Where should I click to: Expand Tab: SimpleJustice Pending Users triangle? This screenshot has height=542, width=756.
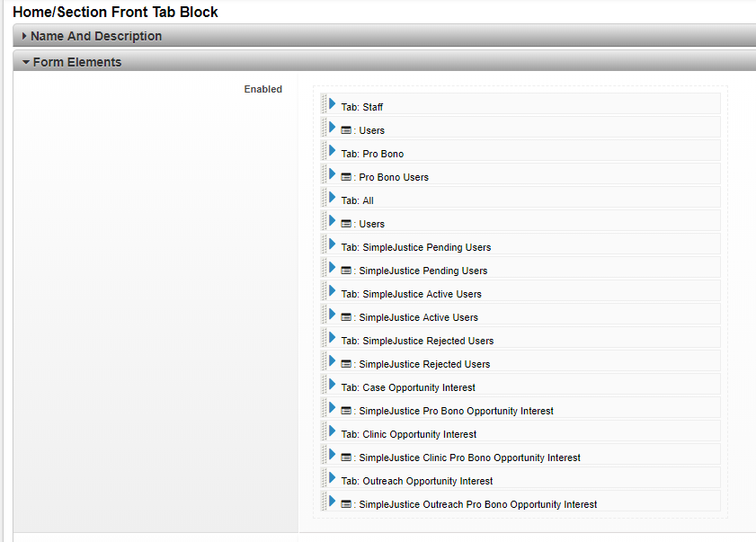click(333, 244)
